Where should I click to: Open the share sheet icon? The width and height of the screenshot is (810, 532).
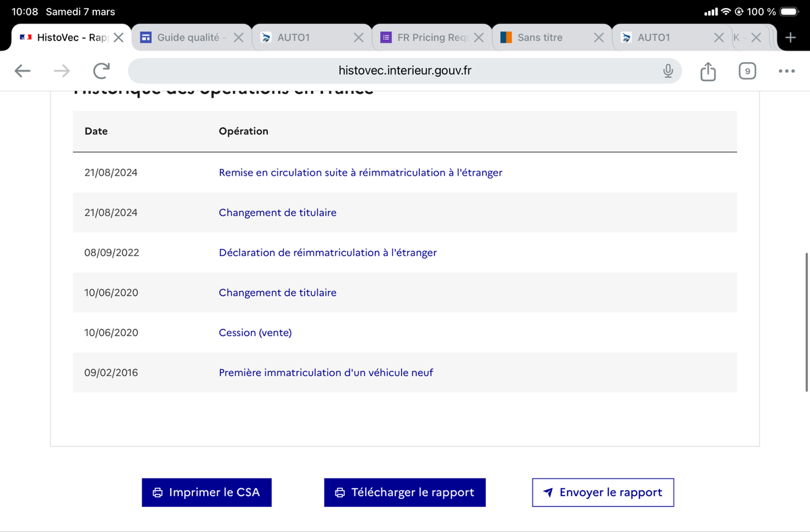(x=707, y=70)
